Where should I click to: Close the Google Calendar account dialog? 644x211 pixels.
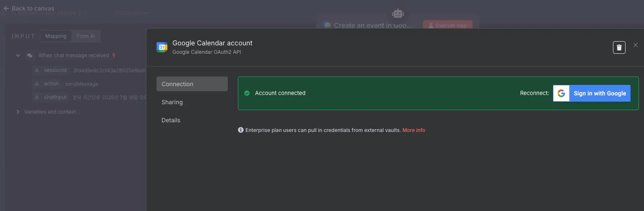pos(636,45)
